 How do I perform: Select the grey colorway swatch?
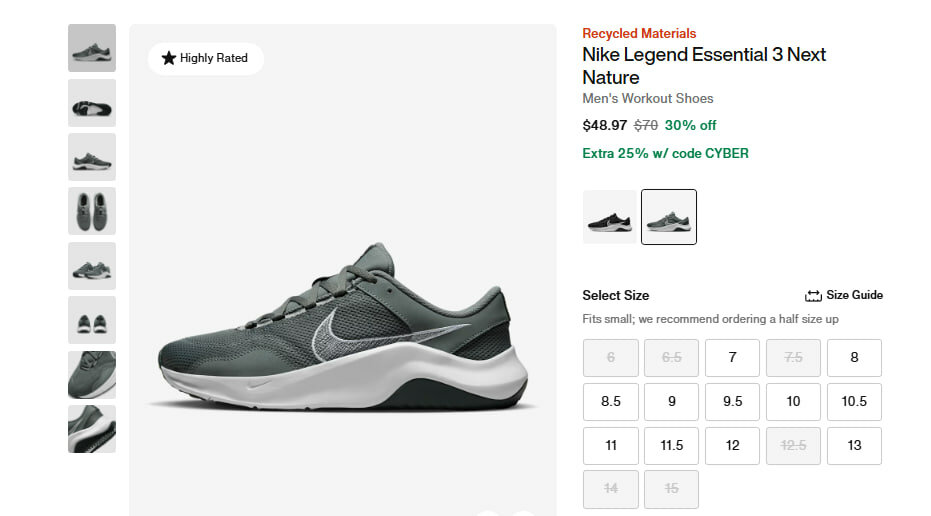point(669,217)
